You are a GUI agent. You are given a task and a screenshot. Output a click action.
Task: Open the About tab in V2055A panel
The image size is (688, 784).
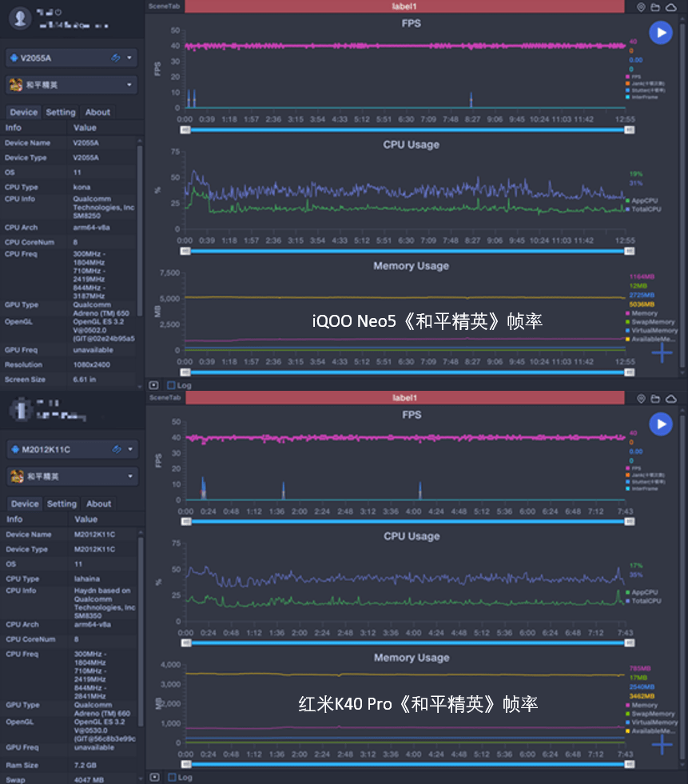pyautogui.click(x=97, y=113)
